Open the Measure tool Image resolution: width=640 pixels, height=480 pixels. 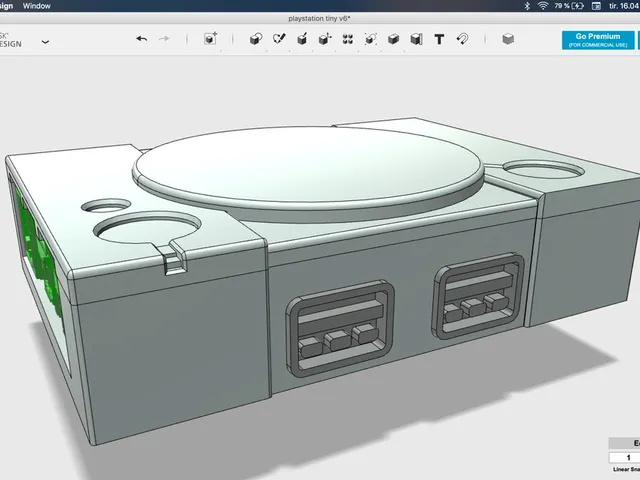click(x=416, y=39)
